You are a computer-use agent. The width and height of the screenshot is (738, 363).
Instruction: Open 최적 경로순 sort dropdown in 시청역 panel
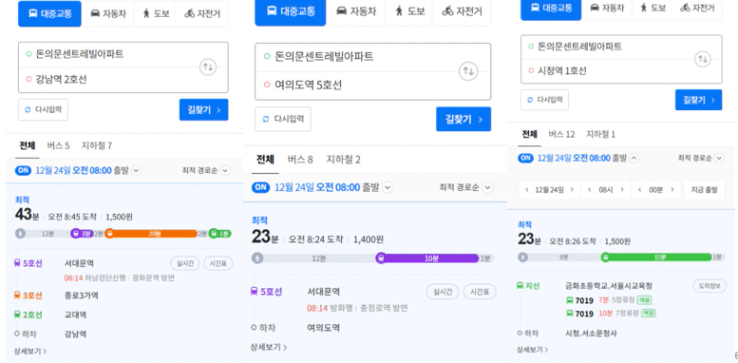tap(701, 158)
